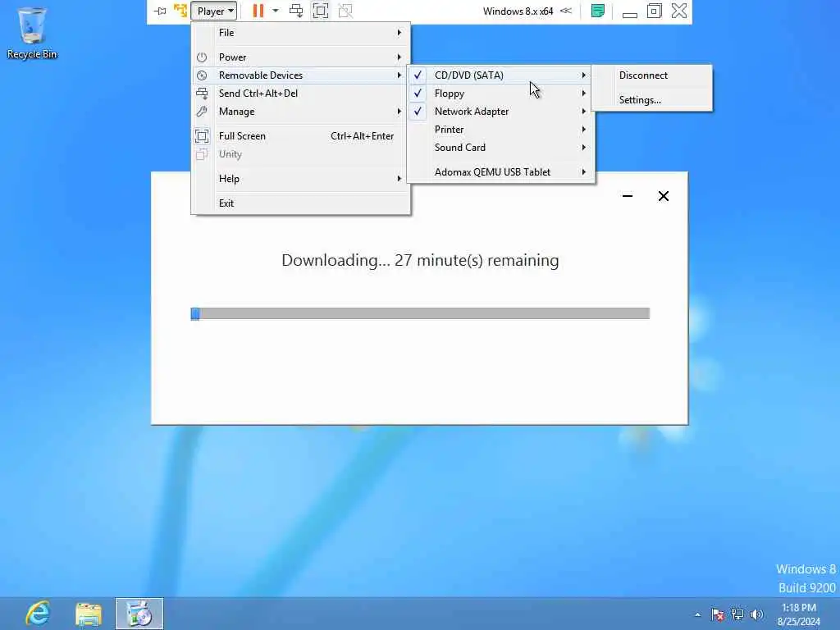Click the installer disc taskbar icon
Screen dimensions: 840x630
click(x=139, y=614)
